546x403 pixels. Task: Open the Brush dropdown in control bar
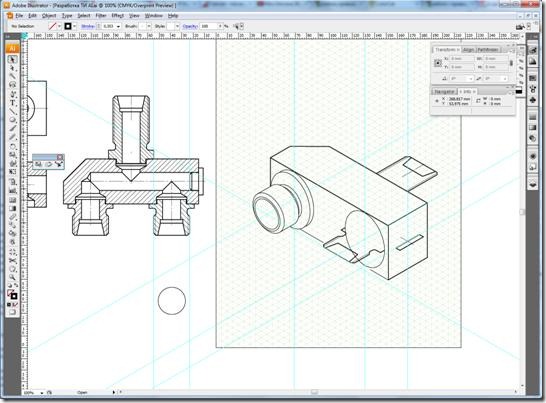(149, 26)
